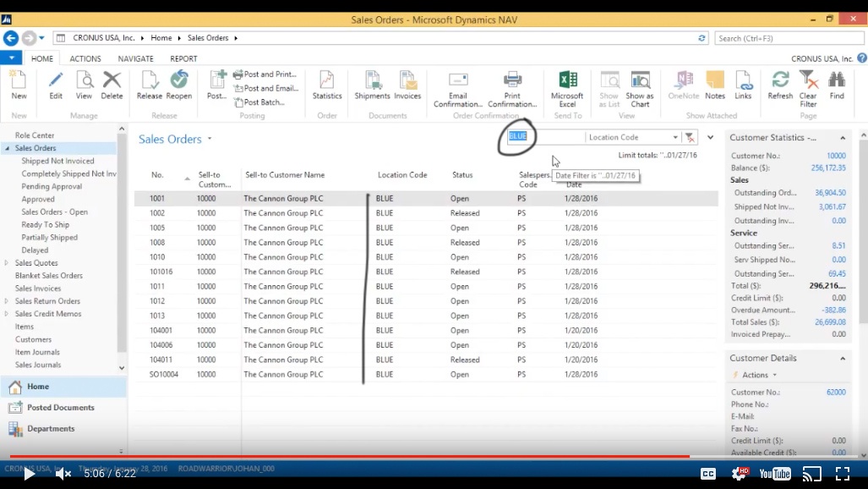The image size is (868, 489).
Task: Open Pending Approval view
Action: pyautogui.click(x=52, y=186)
